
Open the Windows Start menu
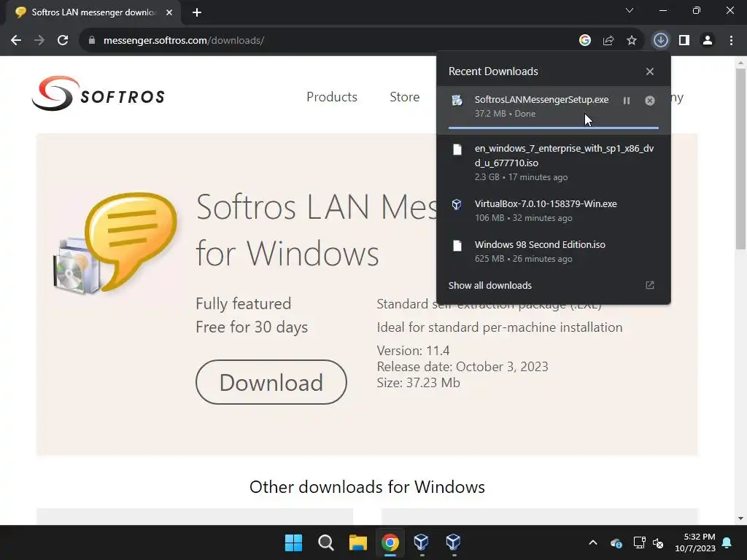pyautogui.click(x=293, y=542)
